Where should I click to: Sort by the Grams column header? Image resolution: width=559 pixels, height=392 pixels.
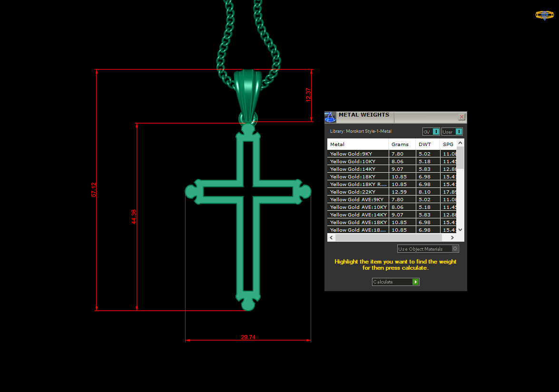[402, 144]
